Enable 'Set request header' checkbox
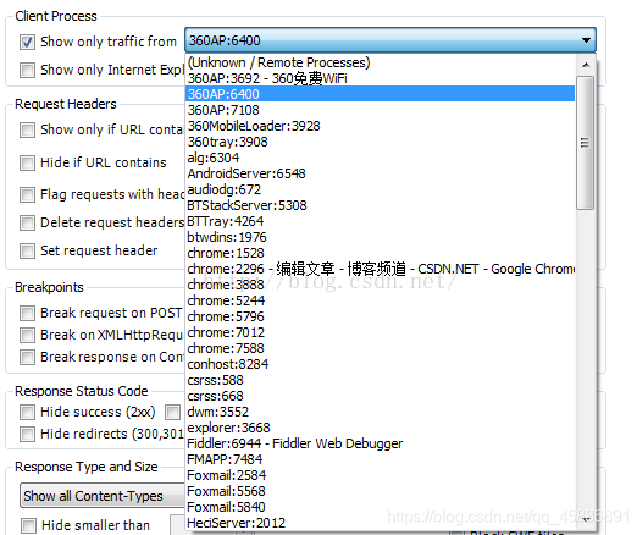This screenshot has width=638, height=535. [27, 251]
